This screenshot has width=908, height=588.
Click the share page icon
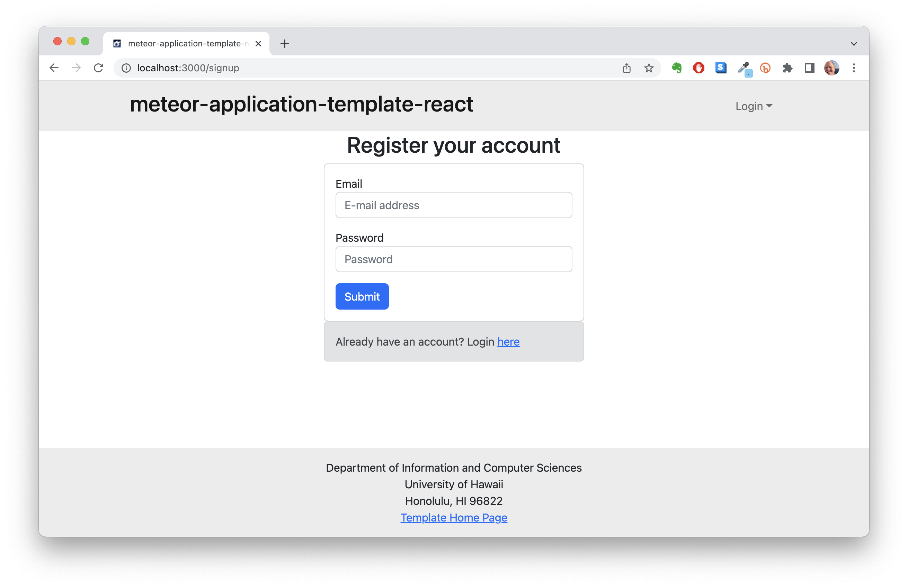(627, 68)
